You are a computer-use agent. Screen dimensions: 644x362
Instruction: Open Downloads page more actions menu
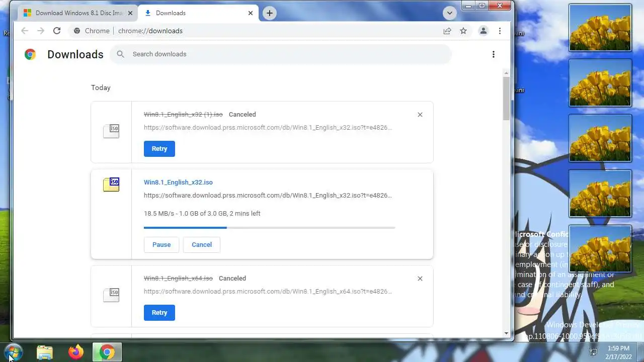tap(494, 54)
